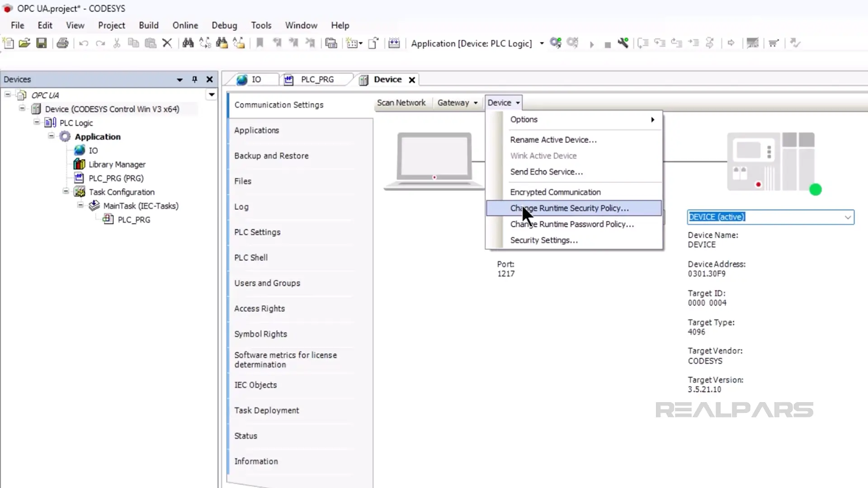Collapse the PLC Logic tree node
Screen dimensions: 868x488
(x=37, y=122)
